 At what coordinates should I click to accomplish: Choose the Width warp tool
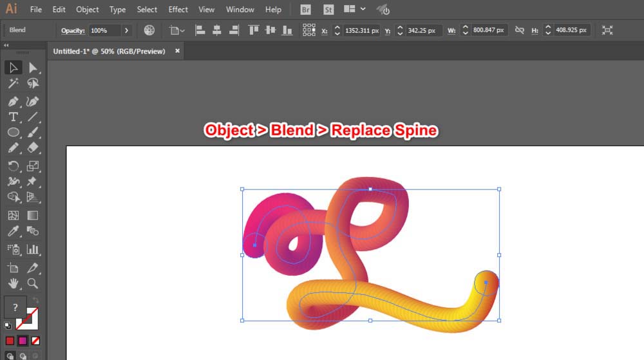pyautogui.click(x=13, y=182)
